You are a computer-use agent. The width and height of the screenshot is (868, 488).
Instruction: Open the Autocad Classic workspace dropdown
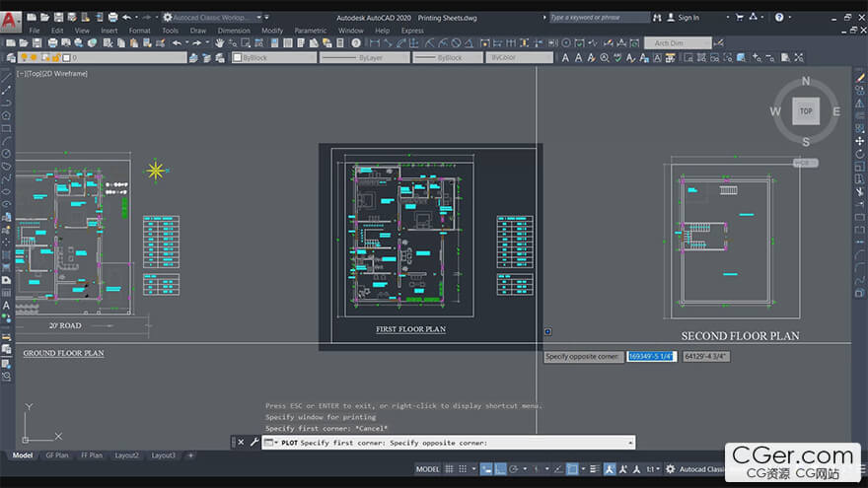(213, 18)
